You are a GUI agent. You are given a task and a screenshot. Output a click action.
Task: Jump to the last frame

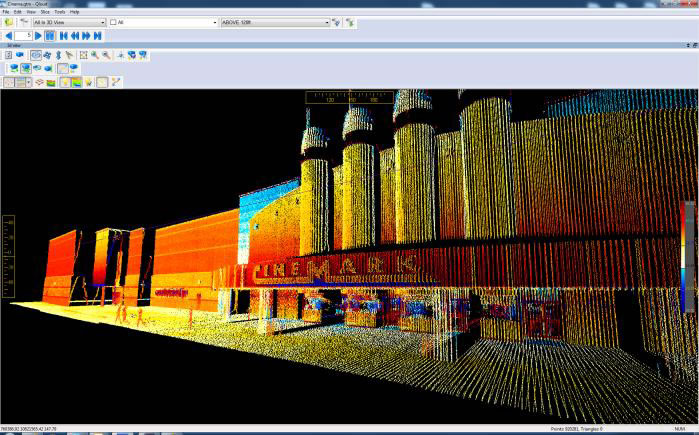(x=98, y=36)
